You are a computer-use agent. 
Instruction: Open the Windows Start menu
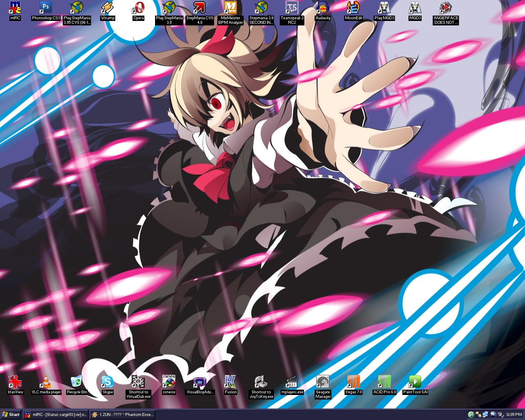point(11,414)
